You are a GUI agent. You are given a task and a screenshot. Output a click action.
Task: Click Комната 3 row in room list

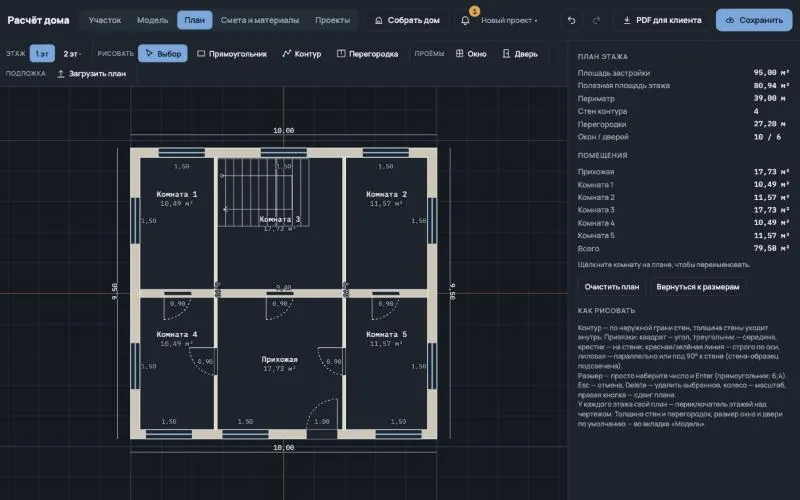(x=684, y=210)
